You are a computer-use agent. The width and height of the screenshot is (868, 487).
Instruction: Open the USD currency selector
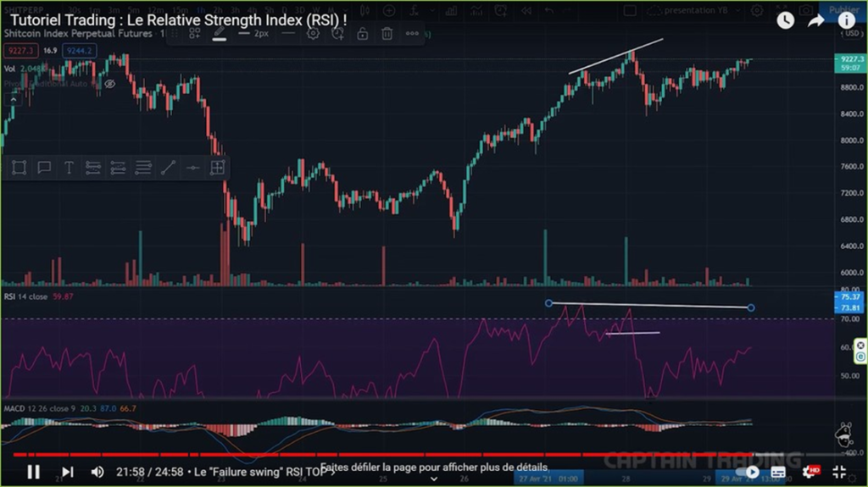(x=852, y=33)
